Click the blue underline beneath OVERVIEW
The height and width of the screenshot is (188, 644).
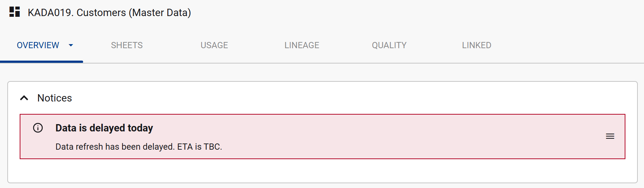pyautogui.click(x=42, y=62)
